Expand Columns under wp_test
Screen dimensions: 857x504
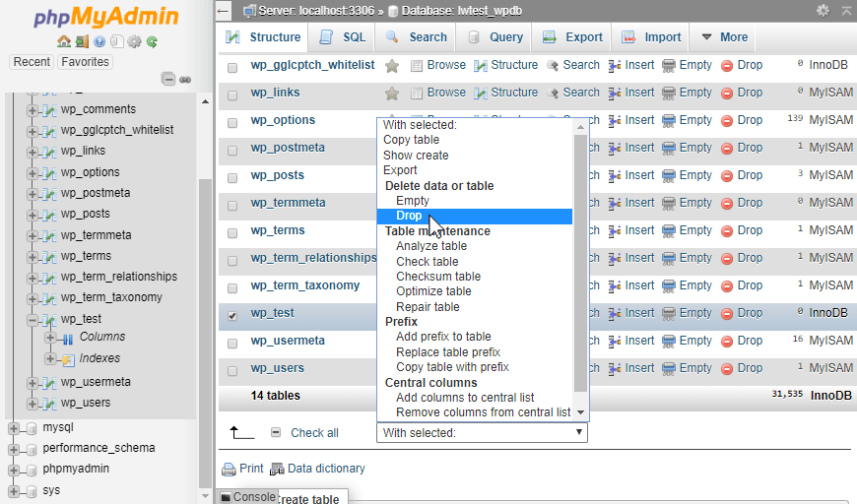50,338
